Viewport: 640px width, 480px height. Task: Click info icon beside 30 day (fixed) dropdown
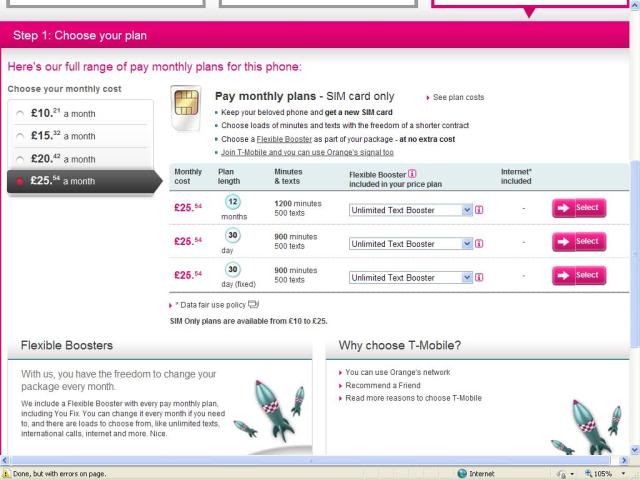tap(479, 277)
